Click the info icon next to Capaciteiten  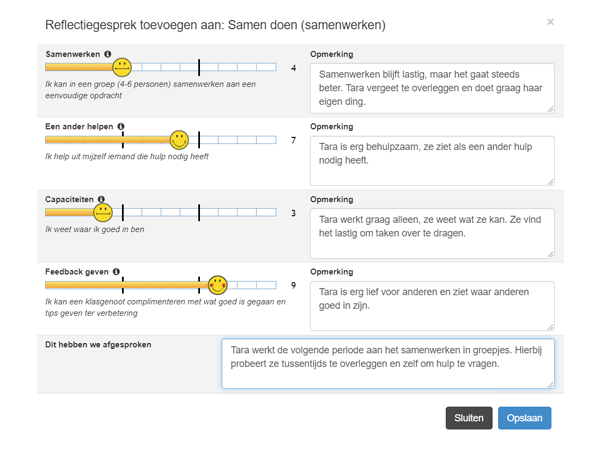(101, 199)
